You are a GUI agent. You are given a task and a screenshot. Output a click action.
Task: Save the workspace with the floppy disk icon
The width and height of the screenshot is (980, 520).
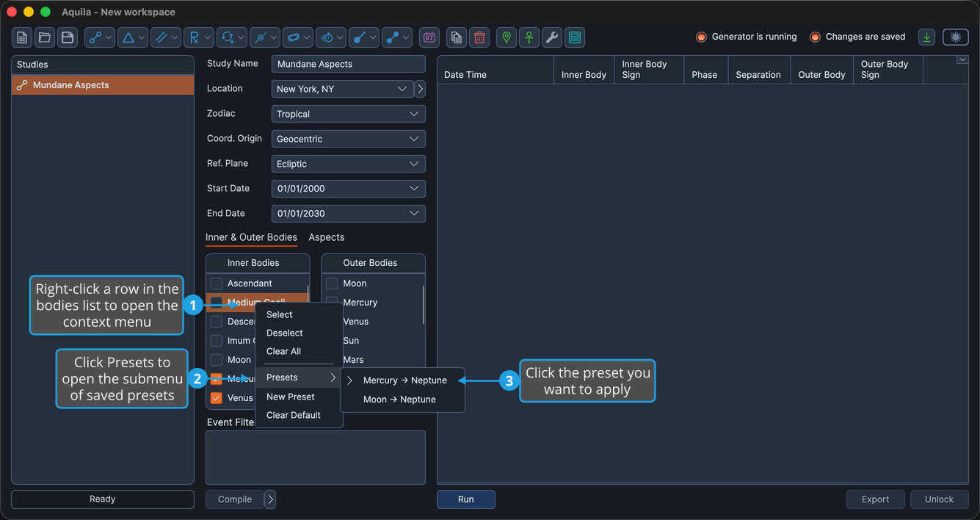point(68,37)
